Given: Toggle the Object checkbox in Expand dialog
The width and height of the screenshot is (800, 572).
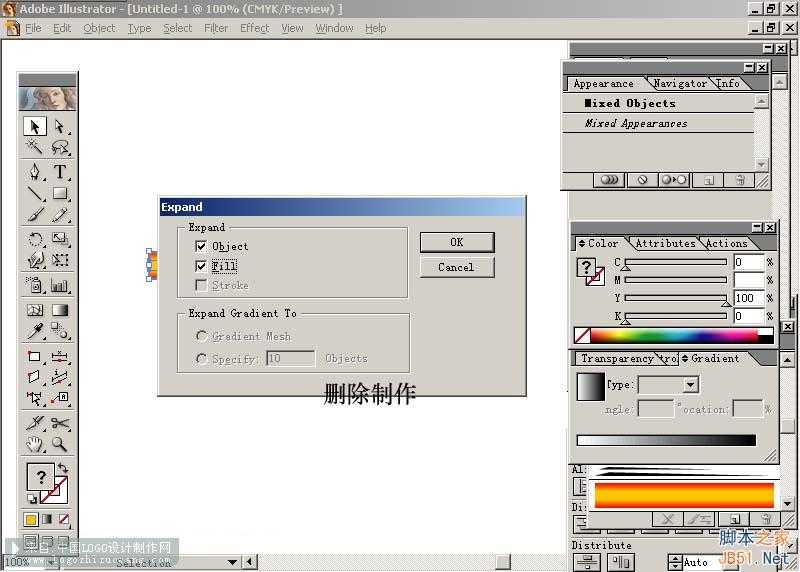Looking at the screenshot, I should pyautogui.click(x=201, y=246).
